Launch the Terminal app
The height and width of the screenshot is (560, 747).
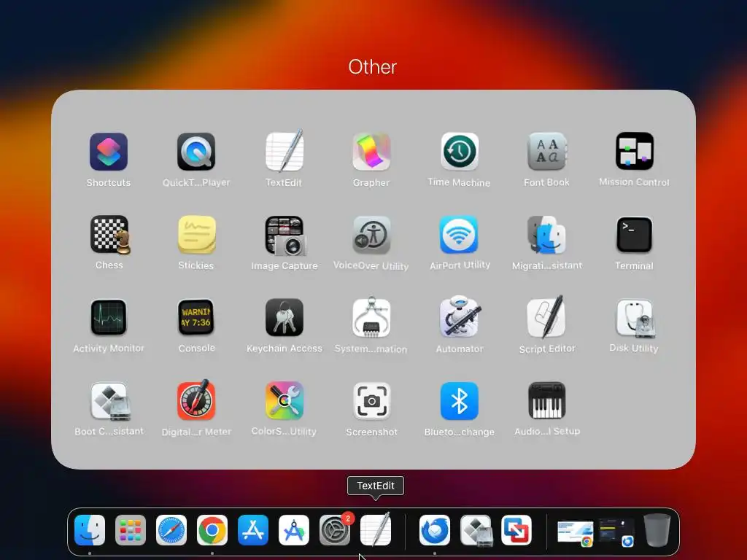[634, 235]
